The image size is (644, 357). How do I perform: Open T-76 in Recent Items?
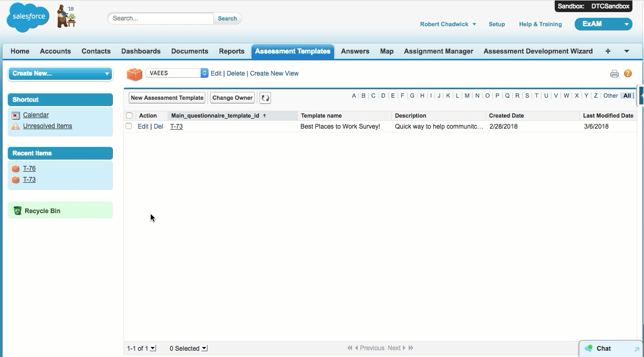pyautogui.click(x=29, y=169)
